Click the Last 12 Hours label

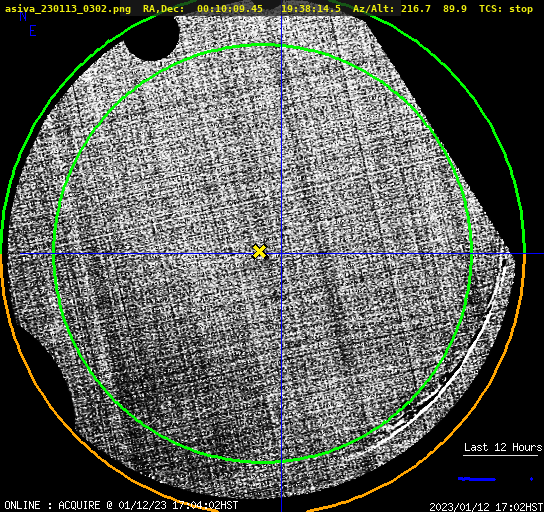(x=503, y=447)
